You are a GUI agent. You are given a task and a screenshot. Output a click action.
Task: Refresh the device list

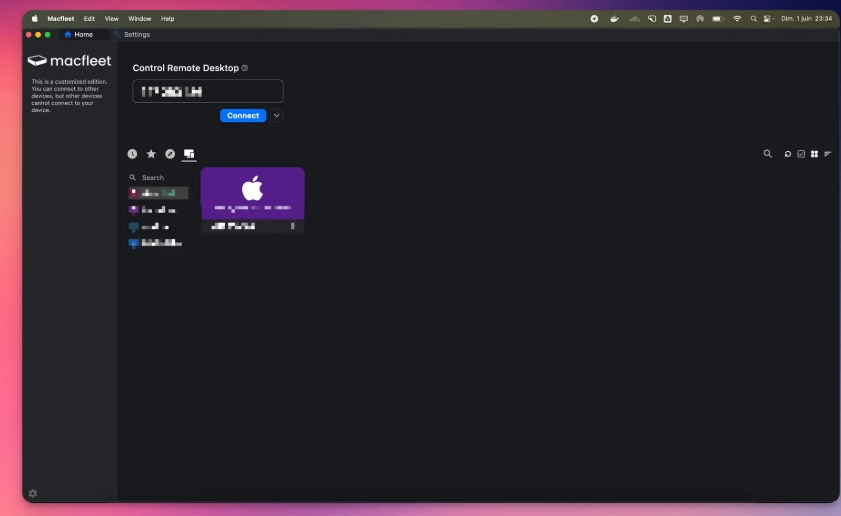788,154
